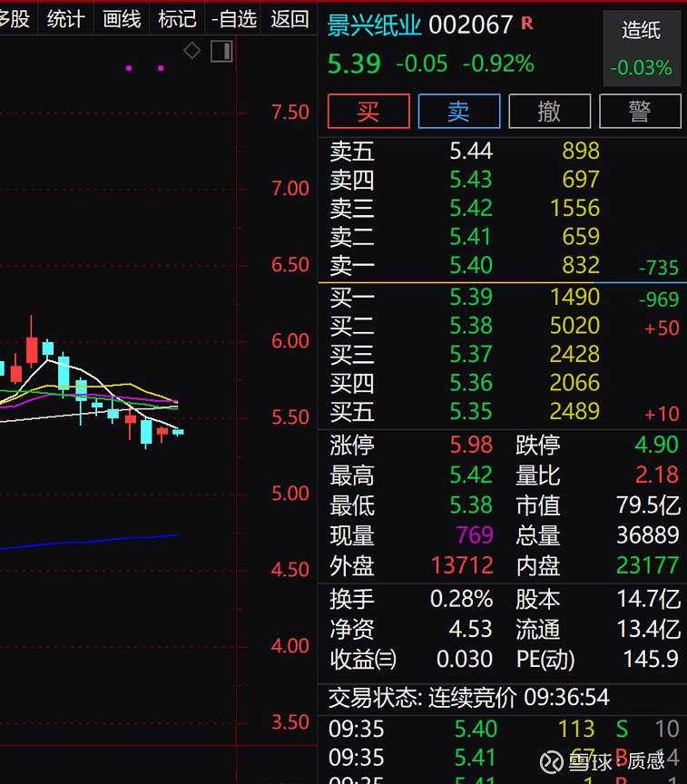Click 买二 volume 5020
Screen dimensions: 687x784
pos(574,326)
